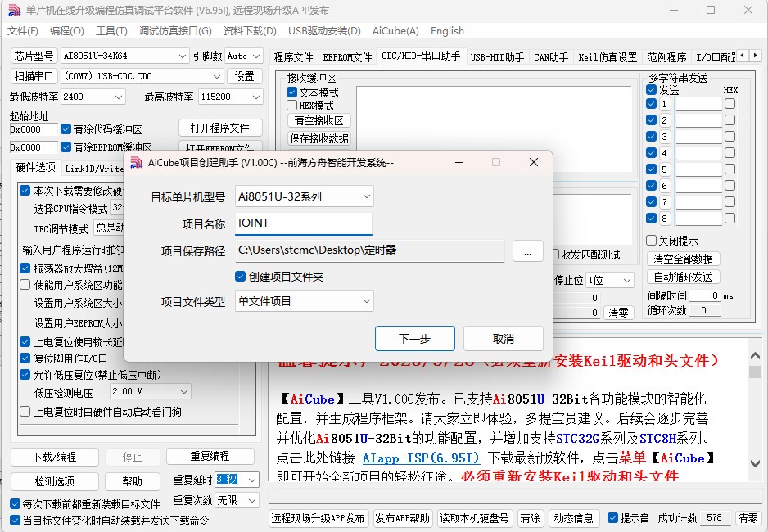Click the AiCube dialog title bar icon
This screenshot has height=532, width=768.
pos(136,163)
